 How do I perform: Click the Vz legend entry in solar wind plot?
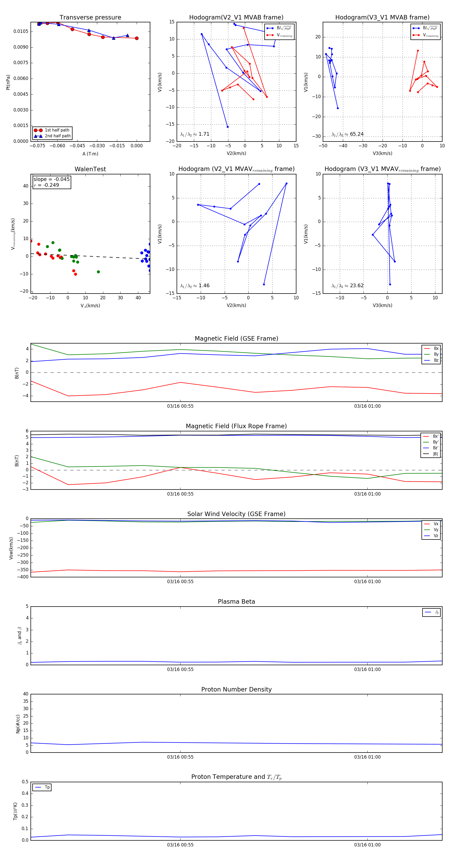pyautogui.click(x=431, y=536)
